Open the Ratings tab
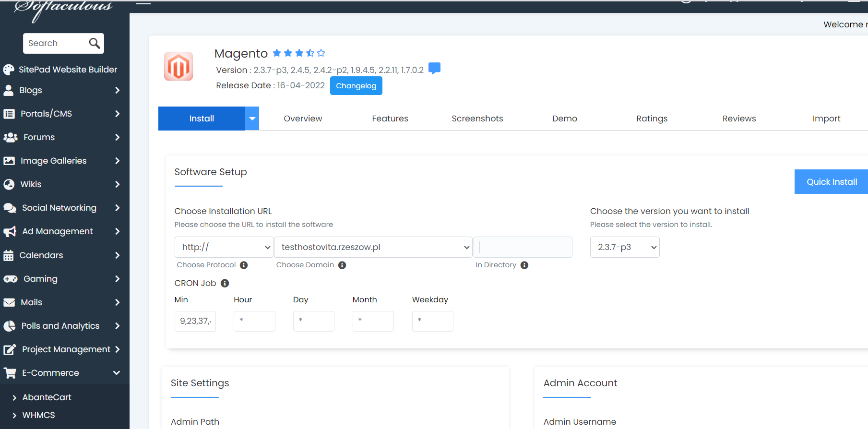The image size is (868, 429). pos(652,119)
